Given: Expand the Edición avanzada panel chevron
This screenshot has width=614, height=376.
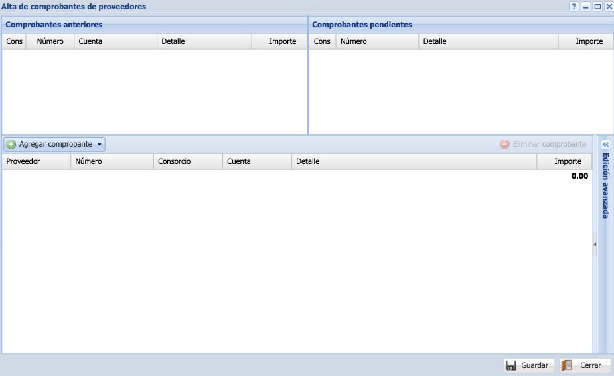Looking at the screenshot, I should (605, 145).
